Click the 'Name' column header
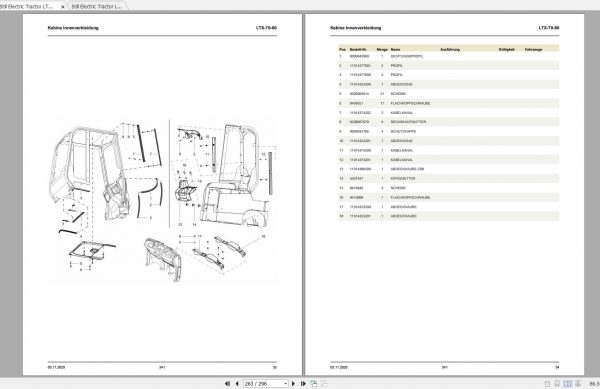This screenshot has height=389, width=600. [x=395, y=49]
